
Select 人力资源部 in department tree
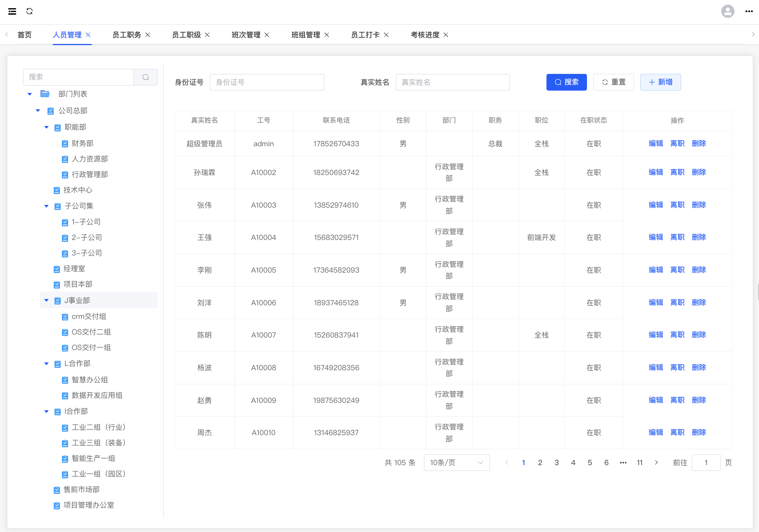coord(90,159)
